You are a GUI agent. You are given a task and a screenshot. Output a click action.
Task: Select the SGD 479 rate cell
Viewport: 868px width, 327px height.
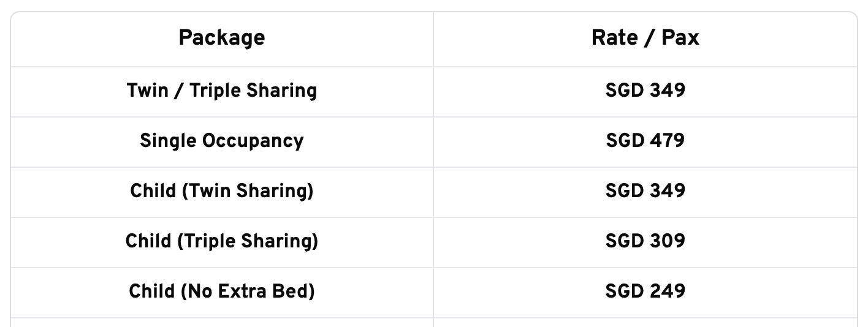coord(645,141)
